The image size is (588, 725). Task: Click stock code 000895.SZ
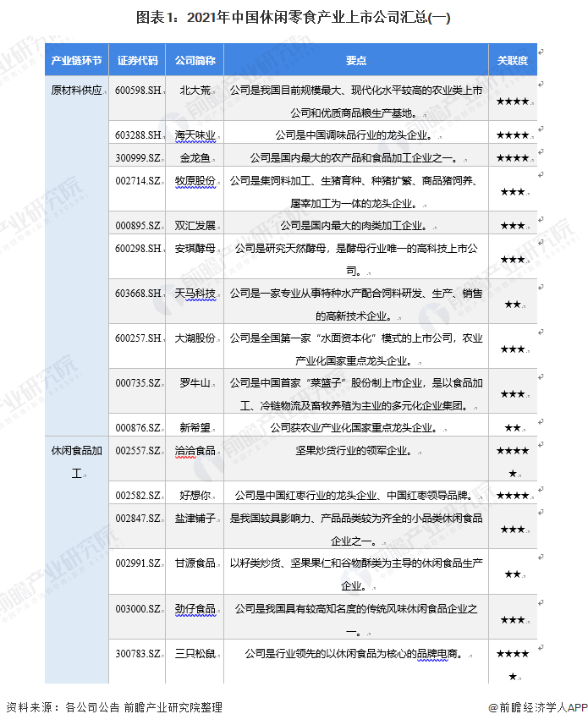pos(138,225)
